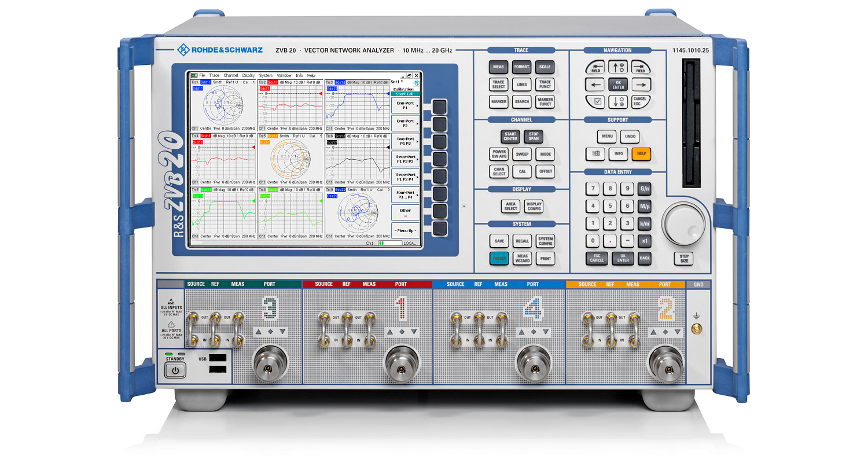Toggle the orange HELP key
Screen dimensions: 868x463
(642, 154)
